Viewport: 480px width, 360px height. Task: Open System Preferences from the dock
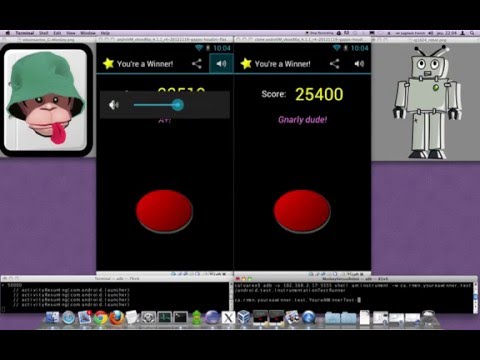[148, 318]
